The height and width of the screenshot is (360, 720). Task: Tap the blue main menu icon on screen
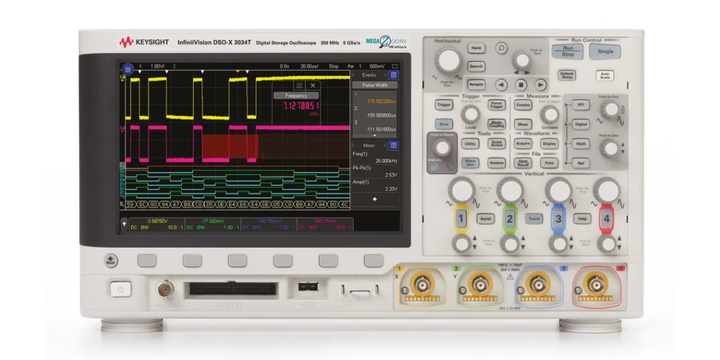(x=128, y=69)
